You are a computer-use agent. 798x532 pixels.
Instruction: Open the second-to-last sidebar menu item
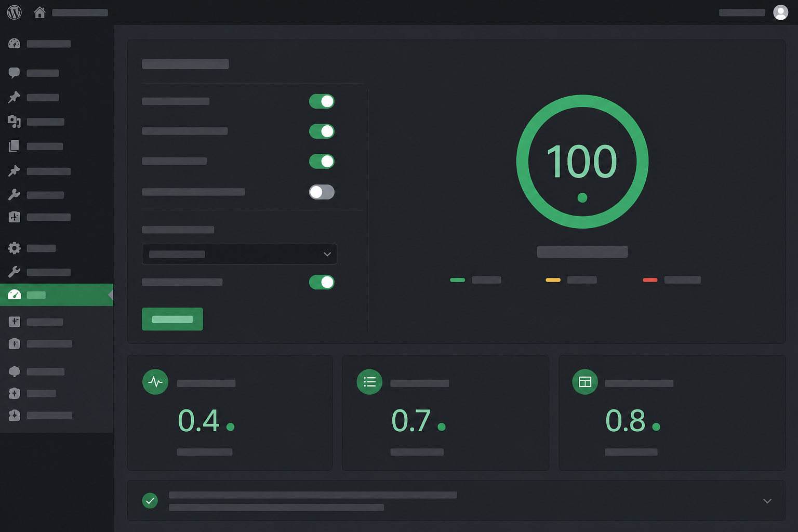[57, 394]
